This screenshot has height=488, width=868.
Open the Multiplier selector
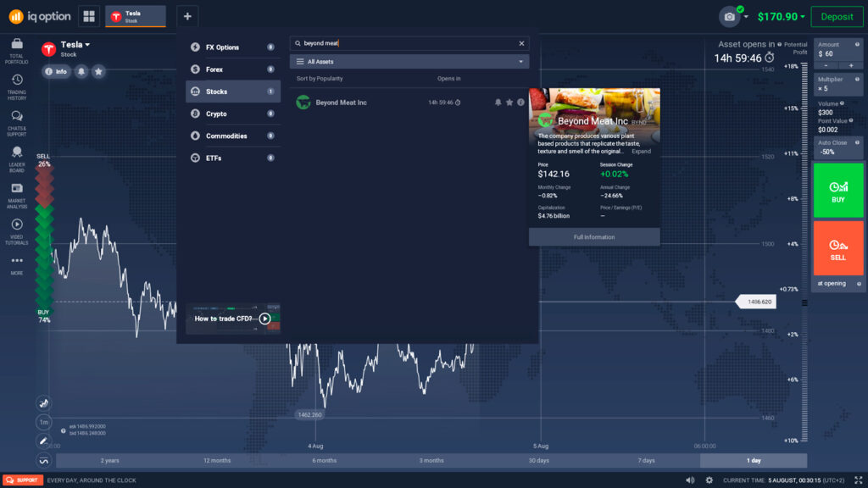[x=838, y=84]
